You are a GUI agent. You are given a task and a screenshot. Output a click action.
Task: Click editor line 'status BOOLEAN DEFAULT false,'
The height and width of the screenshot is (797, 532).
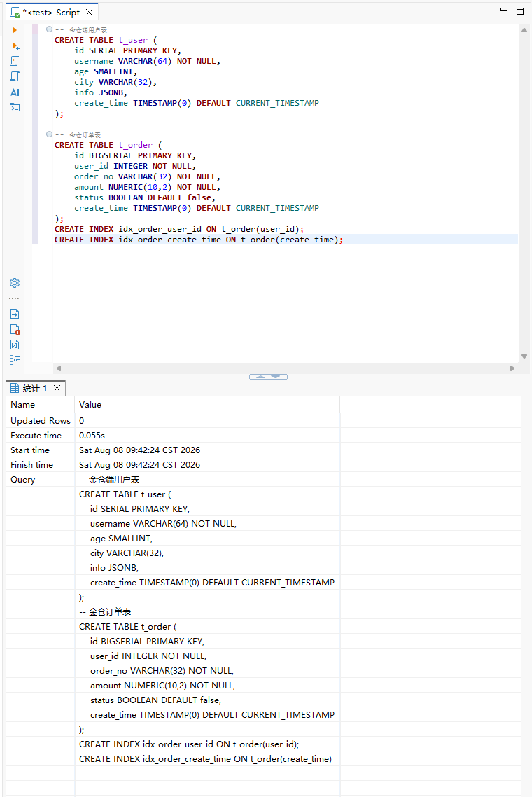pyautogui.click(x=145, y=197)
